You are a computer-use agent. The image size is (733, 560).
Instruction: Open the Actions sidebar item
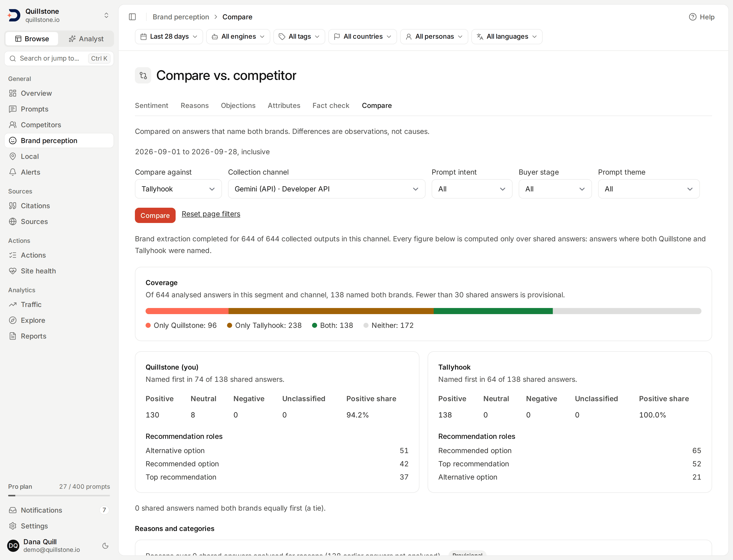tap(59, 255)
